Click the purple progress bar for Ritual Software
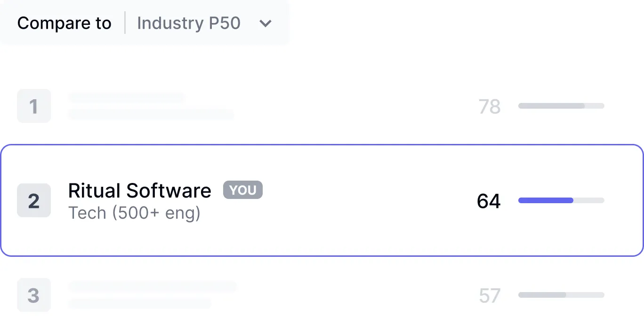 546,200
